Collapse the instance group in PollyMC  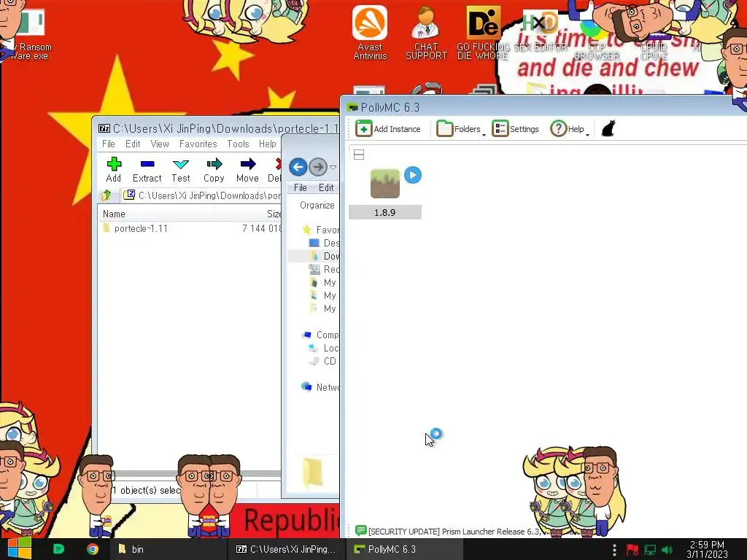[359, 155]
